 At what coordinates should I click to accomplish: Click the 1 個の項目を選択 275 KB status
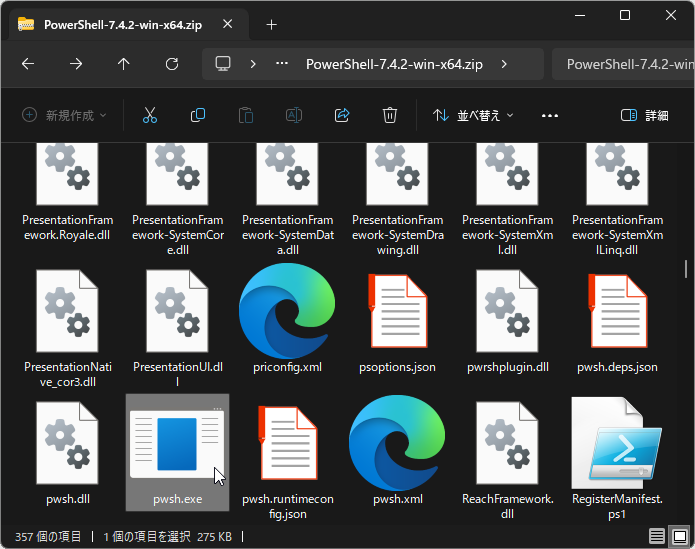click(x=168, y=537)
